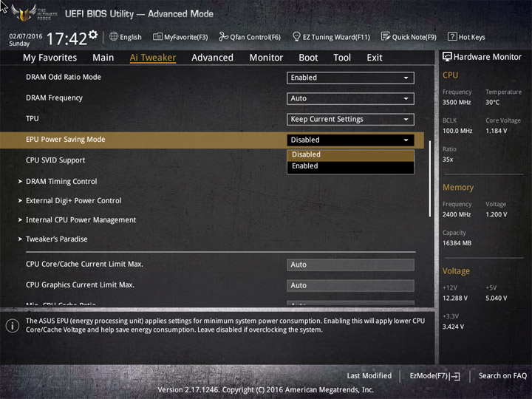Click the 17:42 clock time
Viewport: 532px width, 399px height.
pyautogui.click(x=66, y=38)
